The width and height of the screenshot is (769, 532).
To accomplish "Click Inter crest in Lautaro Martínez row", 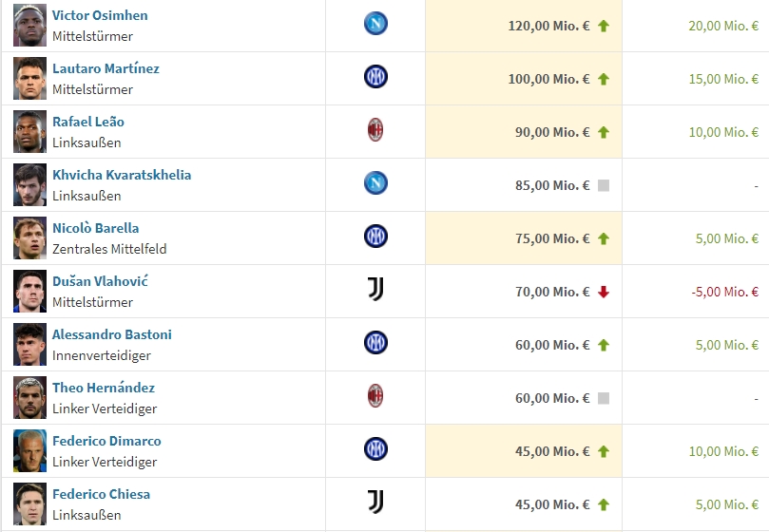I will tap(375, 77).
